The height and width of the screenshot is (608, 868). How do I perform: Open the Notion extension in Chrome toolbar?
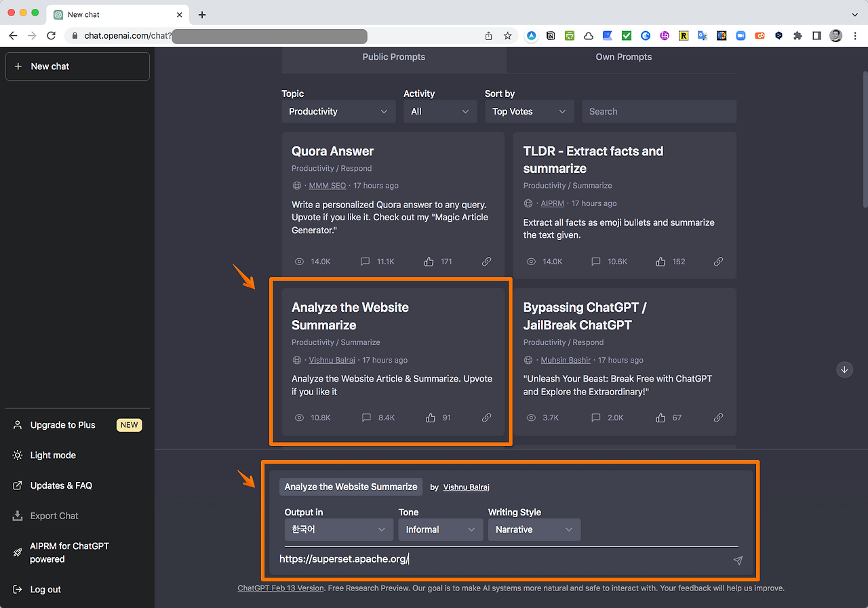[x=551, y=35]
